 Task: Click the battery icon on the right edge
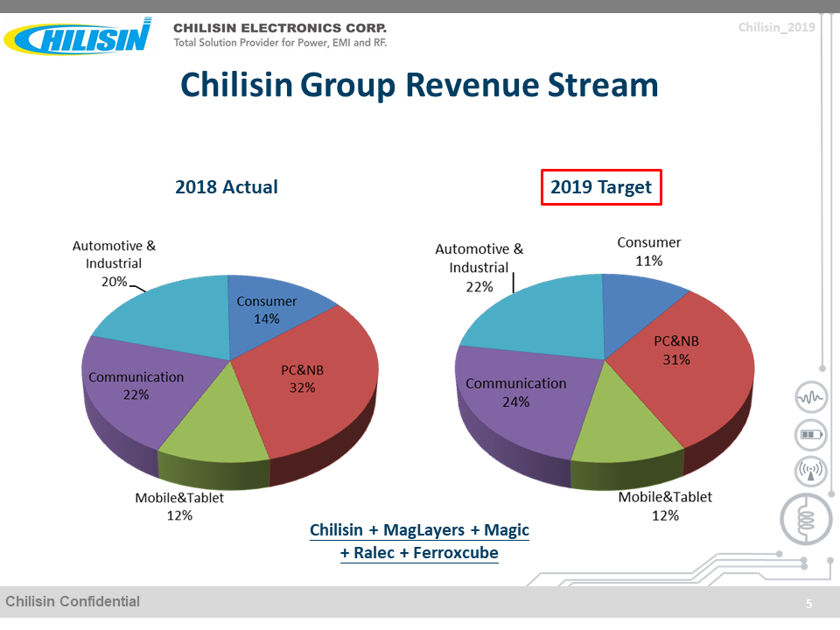click(x=811, y=434)
